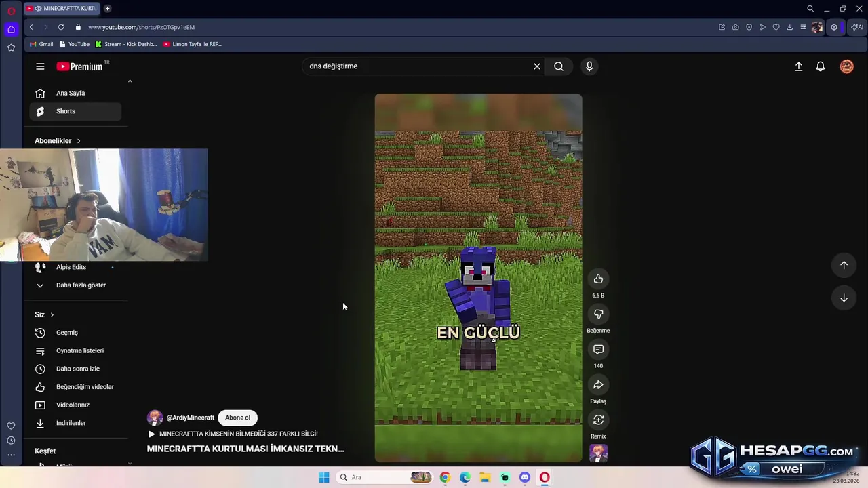Dislike the Short with Beğenme thumbs down

coord(598,314)
